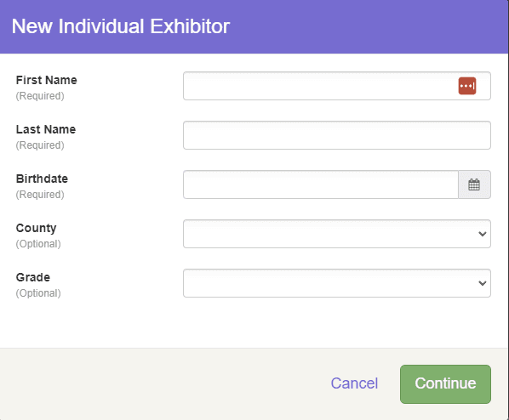Click the (Optional) hint under Grade
Image resolution: width=509 pixels, height=420 pixels.
pos(38,293)
